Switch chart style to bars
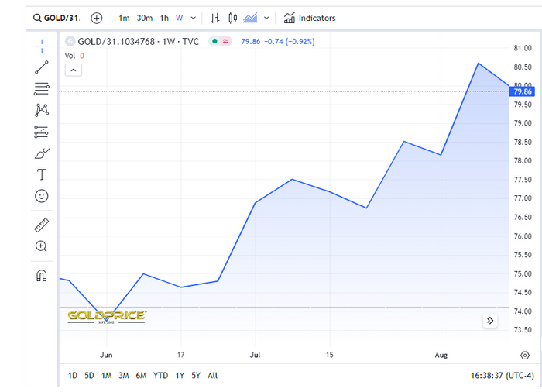542x392 pixels. [x=215, y=18]
